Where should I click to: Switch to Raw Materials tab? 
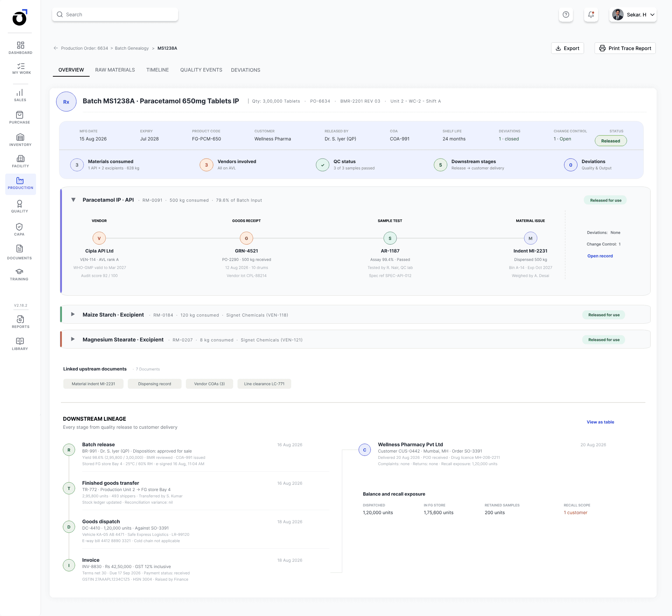115,70
